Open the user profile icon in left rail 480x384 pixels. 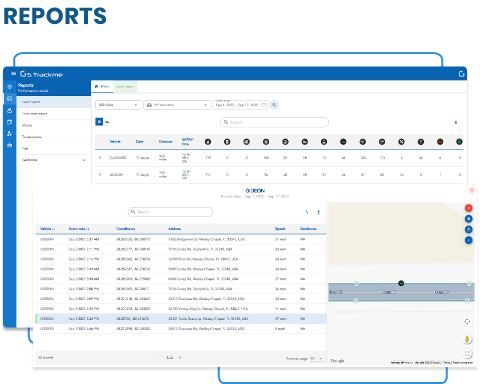pyautogui.click(x=10, y=110)
